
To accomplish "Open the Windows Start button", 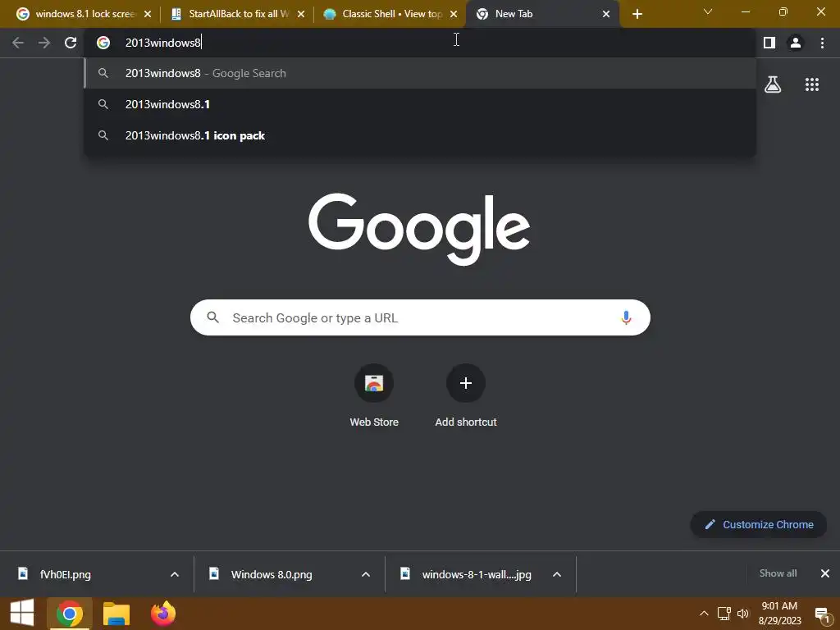I will click(22, 614).
